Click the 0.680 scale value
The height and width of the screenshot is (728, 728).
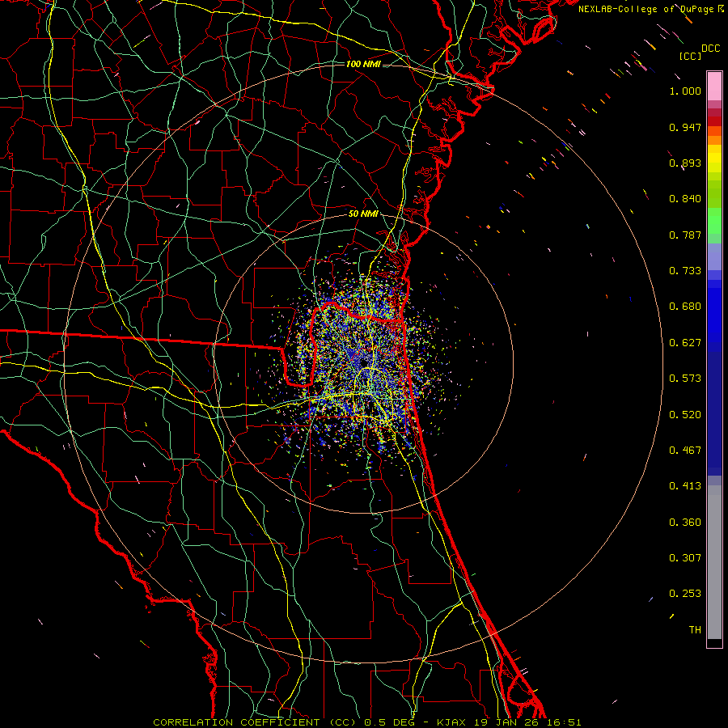(685, 307)
